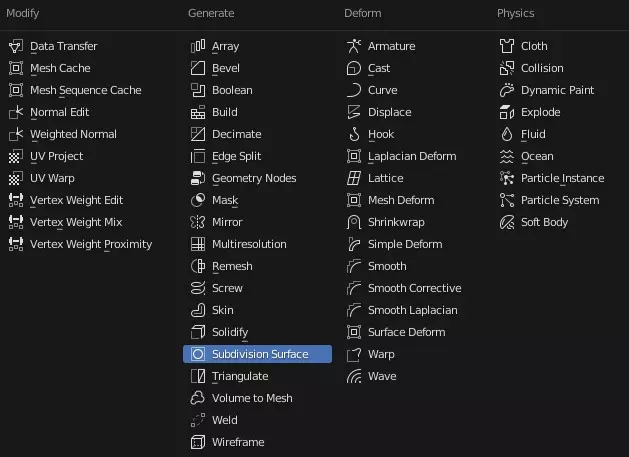The image size is (629, 457).
Task: Select the highlighted Subdivision Surface entry
Action: pos(258,354)
